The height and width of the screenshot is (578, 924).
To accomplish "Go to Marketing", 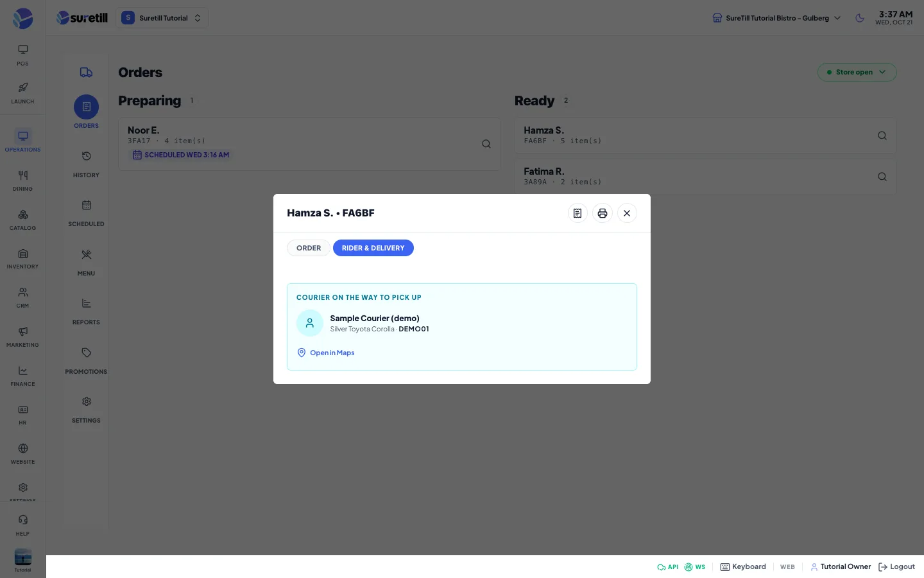I will tap(22, 337).
